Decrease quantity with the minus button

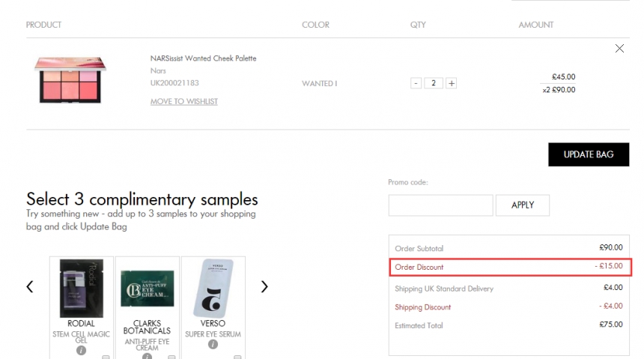click(x=416, y=83)
